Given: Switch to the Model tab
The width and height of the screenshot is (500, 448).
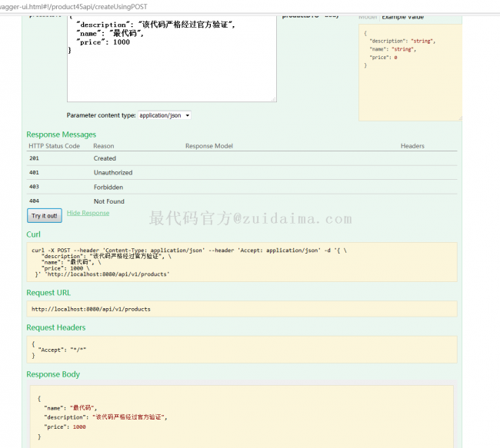Looking at the screenshot, I should (368, 16).
